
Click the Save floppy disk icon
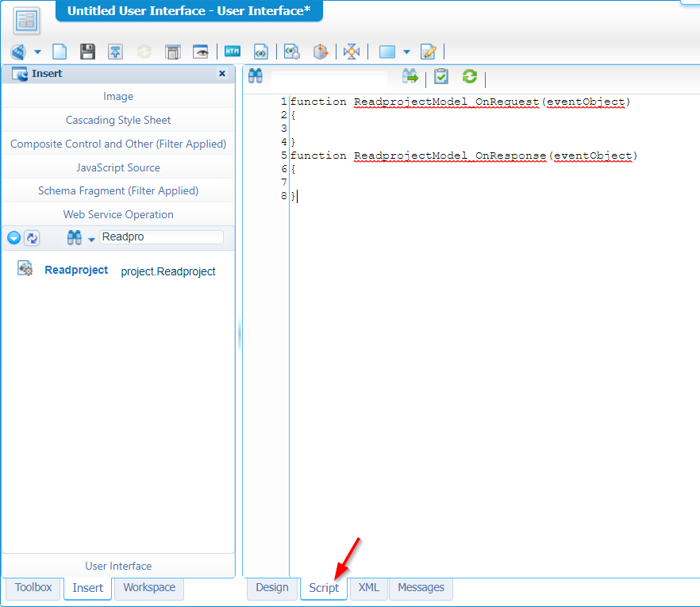(x=88, y=52)
